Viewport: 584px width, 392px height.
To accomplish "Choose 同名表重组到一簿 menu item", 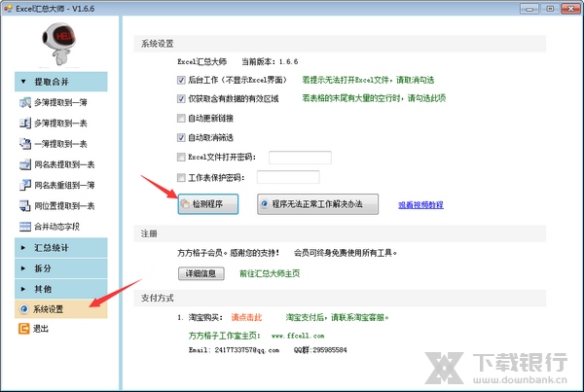I will point(64,185).
